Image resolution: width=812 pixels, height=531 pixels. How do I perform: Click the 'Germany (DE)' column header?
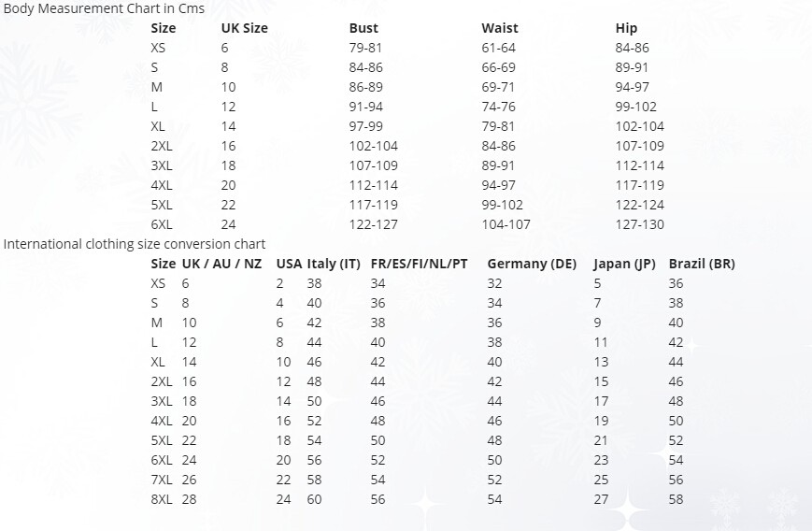pyautogui.click(x=532, y=264)
